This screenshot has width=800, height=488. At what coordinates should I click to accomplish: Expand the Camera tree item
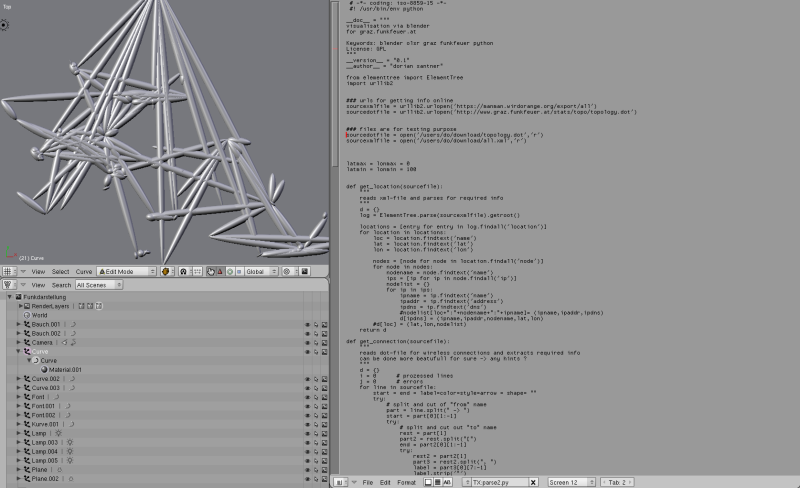[18, 342]
